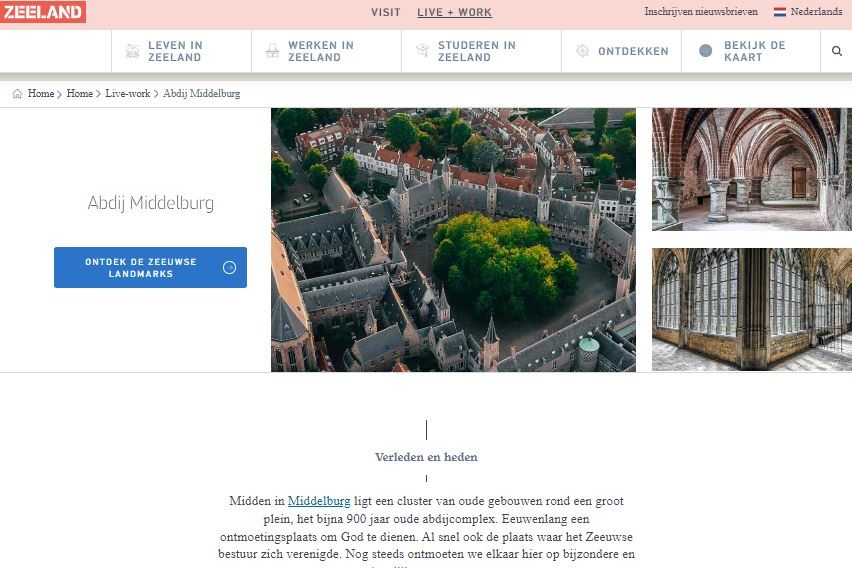Click the Verleden en heden heading
This screenshot has height=568, width=852.
tap(426, 457)
